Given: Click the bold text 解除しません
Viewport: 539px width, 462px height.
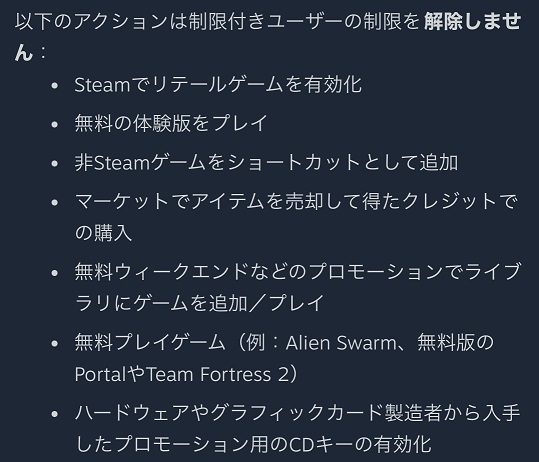Looking at the screenshot, I should [473, 21].
